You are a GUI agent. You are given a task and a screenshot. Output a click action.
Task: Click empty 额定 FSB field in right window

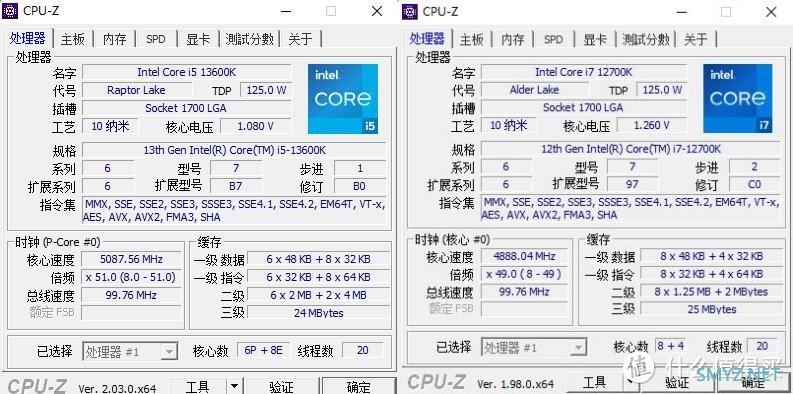[x=525, y=309]
